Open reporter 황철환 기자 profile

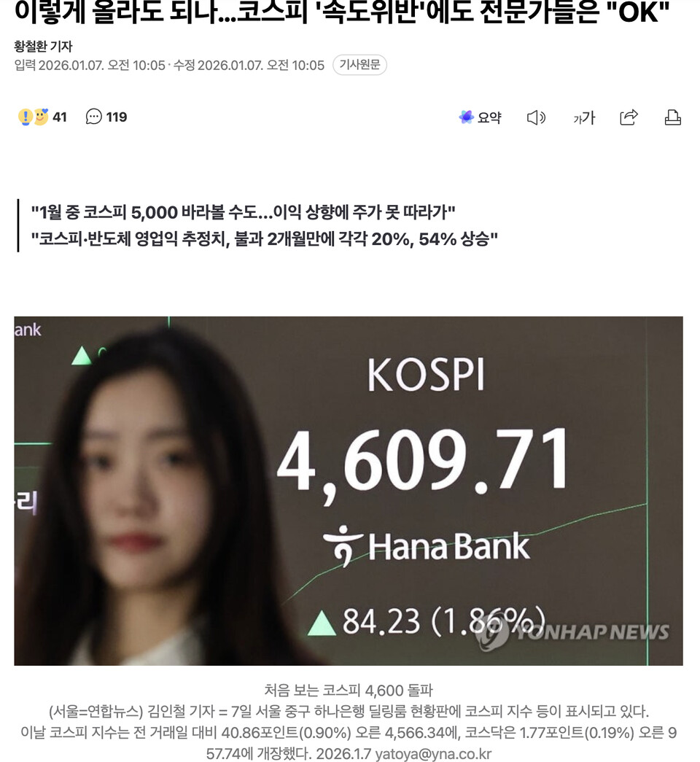point(43,46)
